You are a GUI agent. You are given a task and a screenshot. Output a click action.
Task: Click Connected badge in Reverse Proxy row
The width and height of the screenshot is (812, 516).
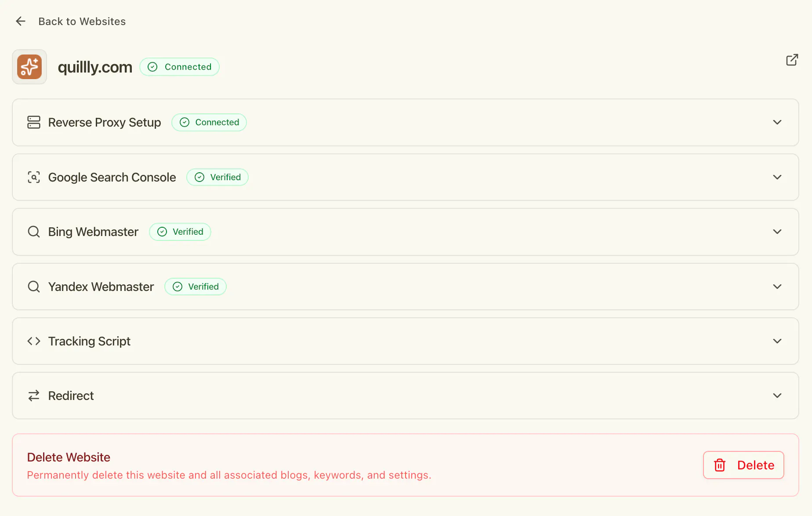(x=209, y=122)
